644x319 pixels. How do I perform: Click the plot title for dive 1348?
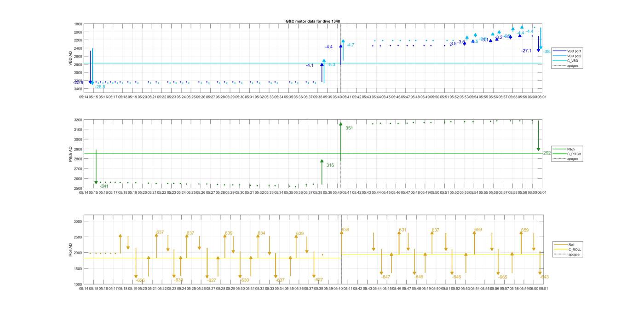[313, 21]
